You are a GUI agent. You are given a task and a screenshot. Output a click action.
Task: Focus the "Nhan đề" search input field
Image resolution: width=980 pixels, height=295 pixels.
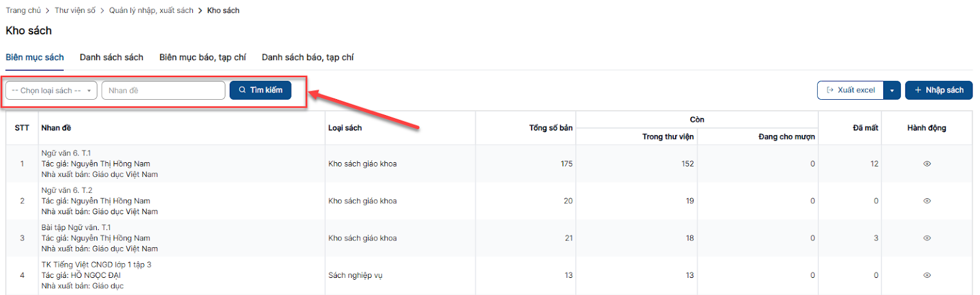(x=163, y=91)
